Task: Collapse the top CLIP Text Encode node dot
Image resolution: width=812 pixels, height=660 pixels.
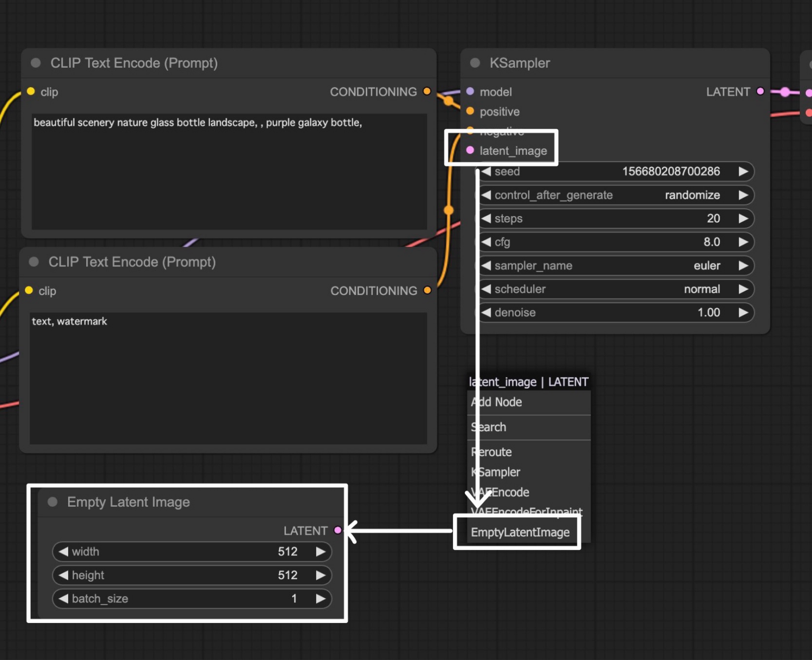Action: tap(36, 63)
